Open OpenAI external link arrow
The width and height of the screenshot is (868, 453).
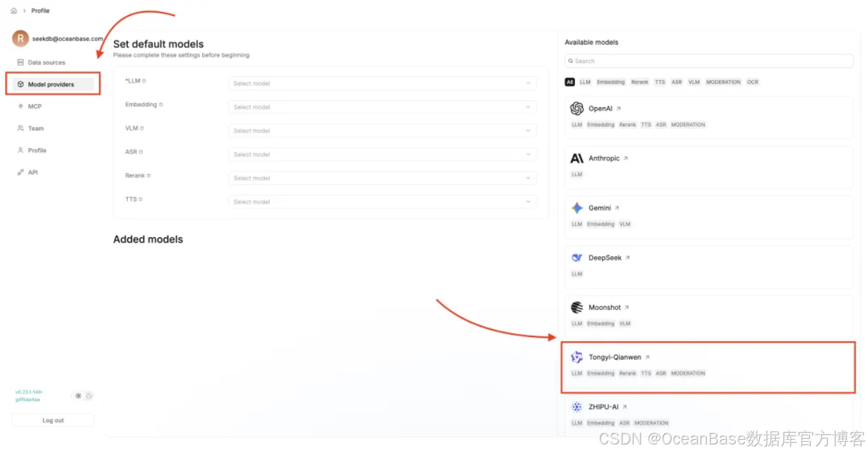point(618,109)
